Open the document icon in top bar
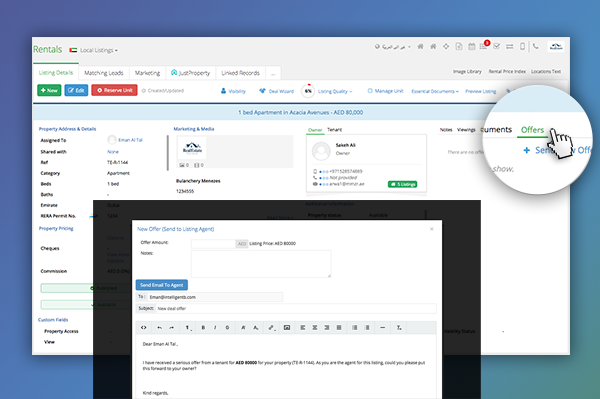This screenshot has width=600, height=399. 459,46
